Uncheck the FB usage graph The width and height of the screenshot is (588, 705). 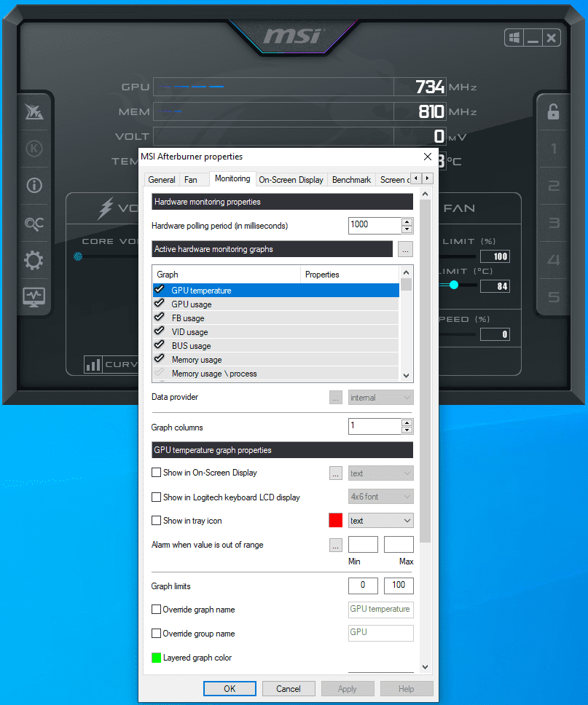(160, 318)
